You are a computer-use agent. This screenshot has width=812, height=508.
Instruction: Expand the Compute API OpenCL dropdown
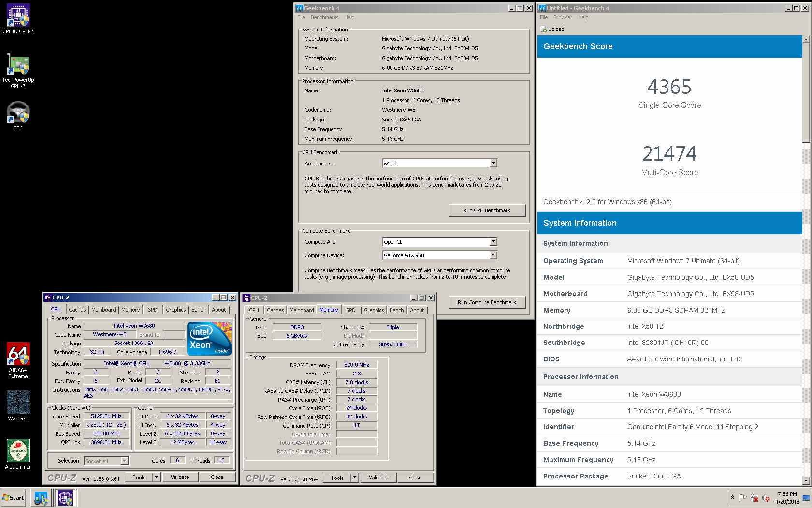(493, 242)
